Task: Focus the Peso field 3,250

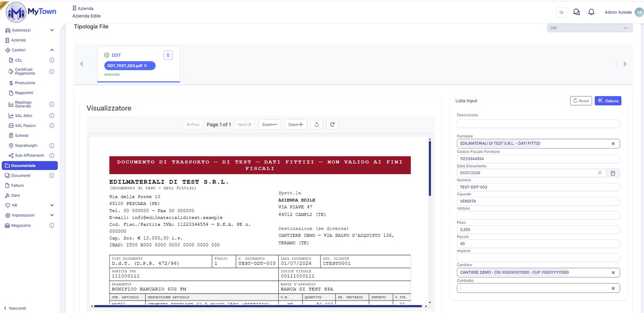Action: pyautogui.click(x=538, y=230)
